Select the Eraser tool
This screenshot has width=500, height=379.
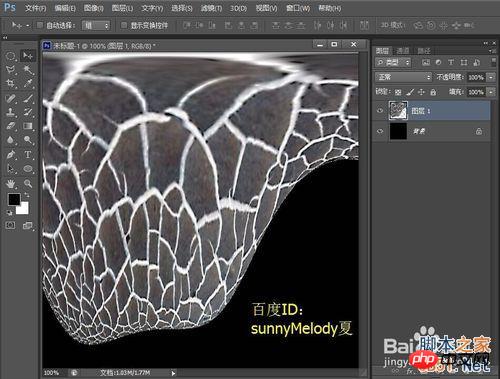[x=11, y=126]
